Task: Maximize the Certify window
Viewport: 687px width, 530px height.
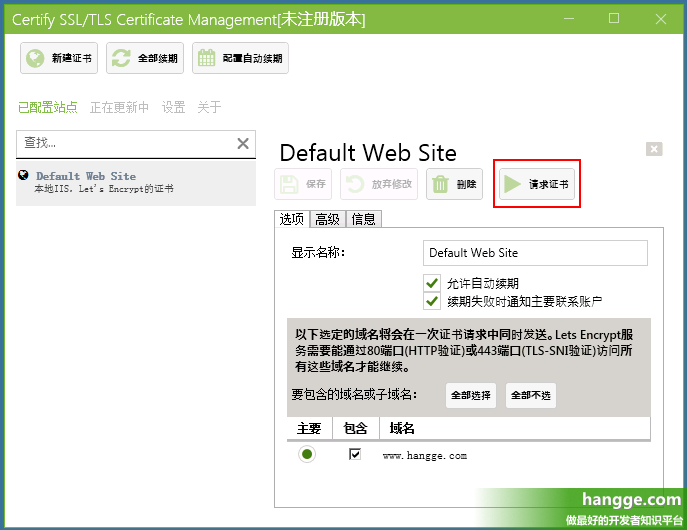Action: [x=614, y=19]
